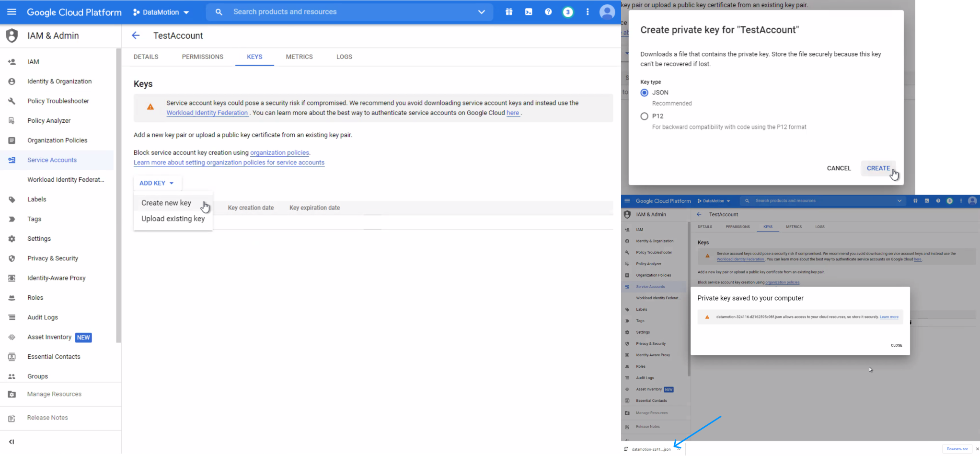
Task: Open the DataMotion project selector in large console
Action: click(161, 12)
